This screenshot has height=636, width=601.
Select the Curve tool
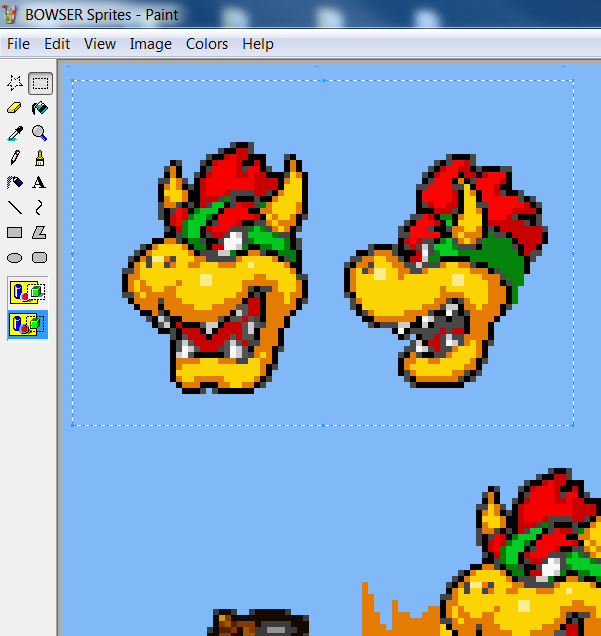[40, 208]
